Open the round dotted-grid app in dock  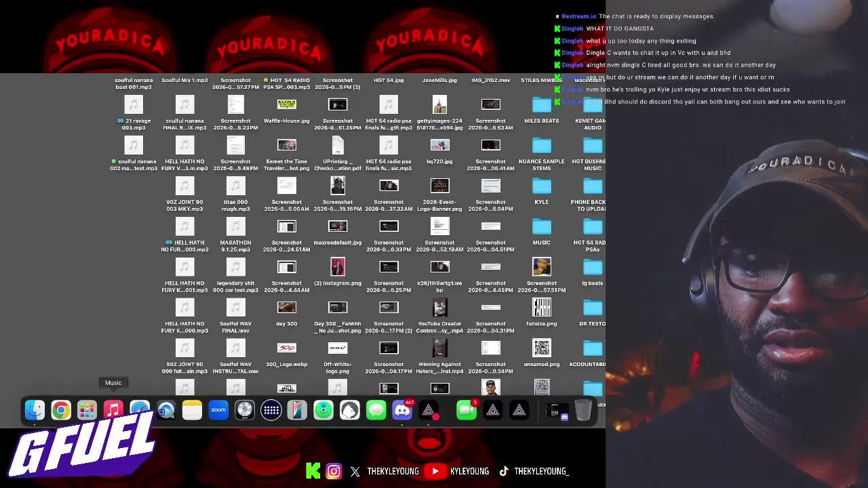pyautogui.click(x=271, y=410)
